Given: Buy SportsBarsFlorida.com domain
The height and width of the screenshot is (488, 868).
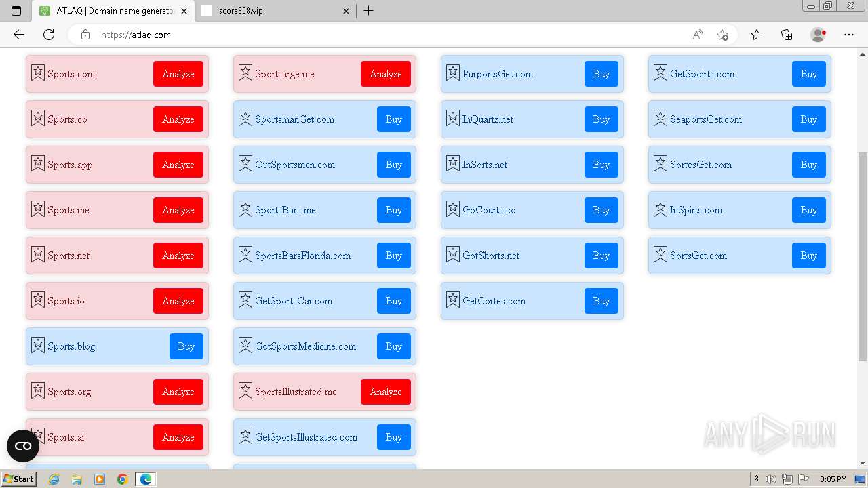Looking at the screenshot, I should [x=394, y=256].
